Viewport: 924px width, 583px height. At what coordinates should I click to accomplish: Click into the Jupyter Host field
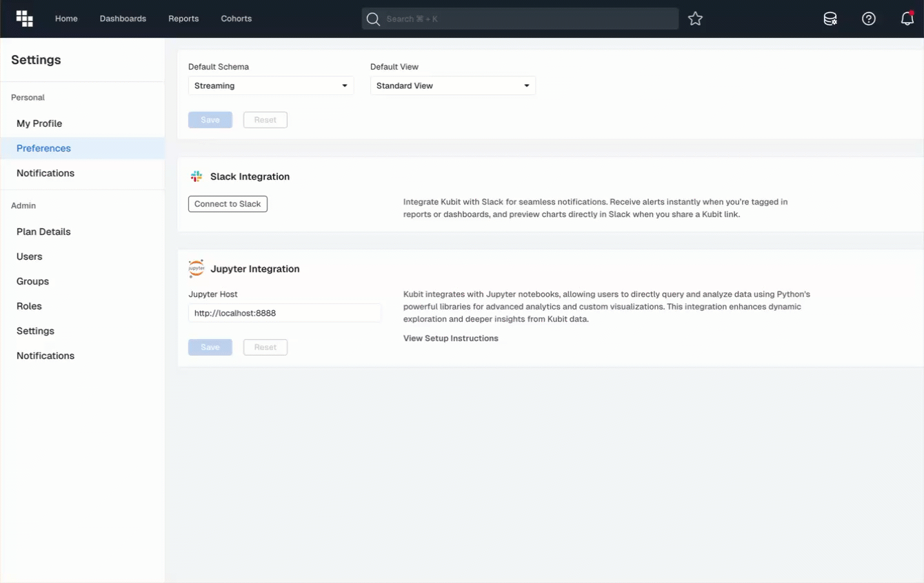tap(285, 313)
